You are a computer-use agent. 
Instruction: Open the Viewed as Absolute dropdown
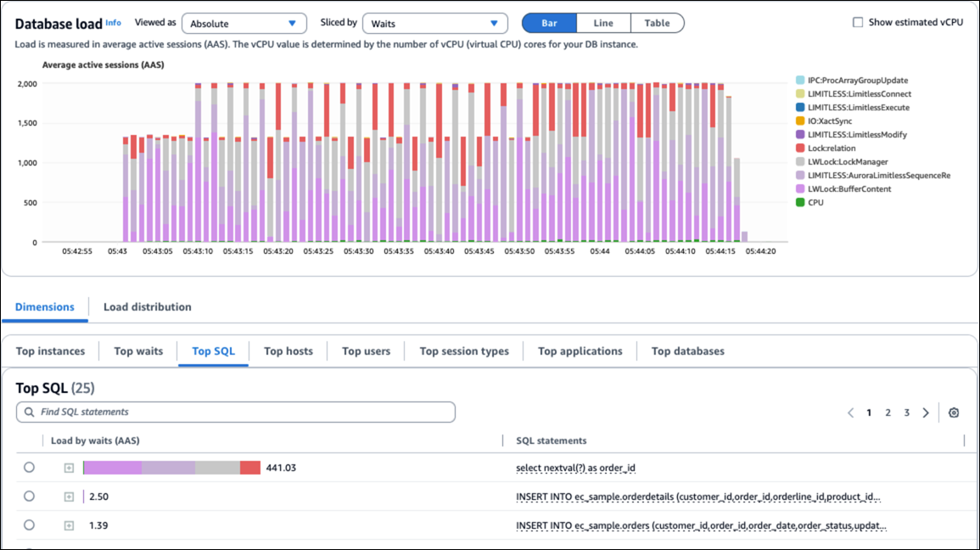tap(244, 23)
